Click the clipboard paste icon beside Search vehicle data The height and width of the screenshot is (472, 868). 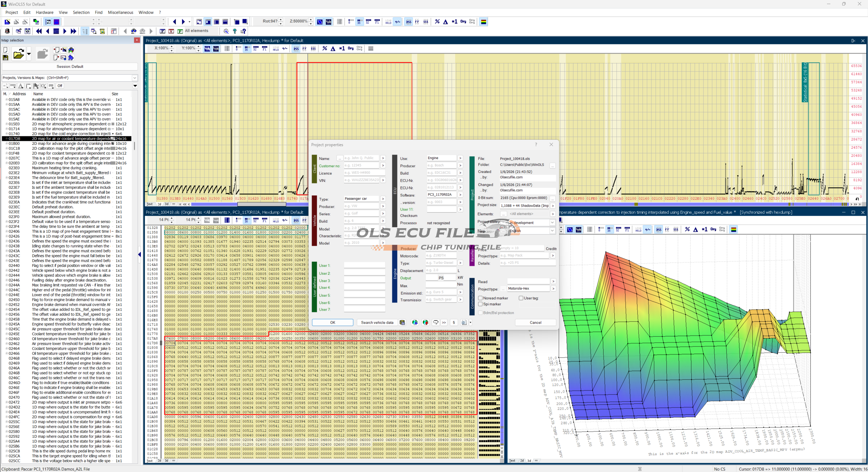[402, 322]
